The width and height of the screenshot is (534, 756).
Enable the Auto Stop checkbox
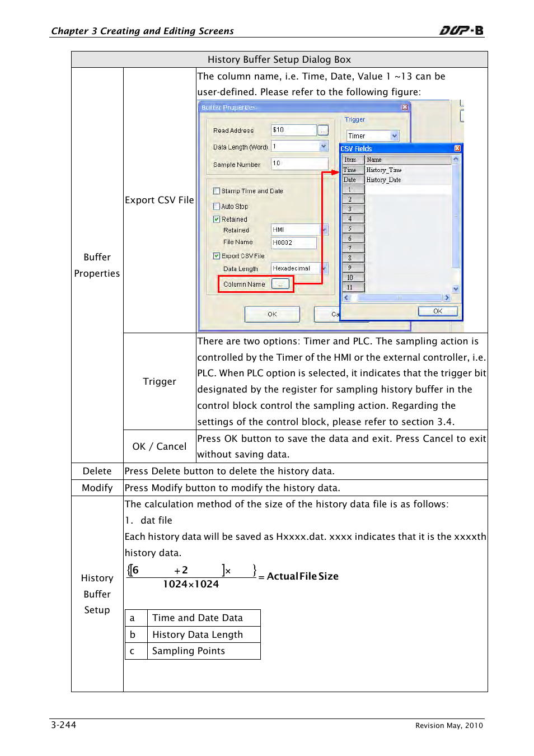[216, 206]
